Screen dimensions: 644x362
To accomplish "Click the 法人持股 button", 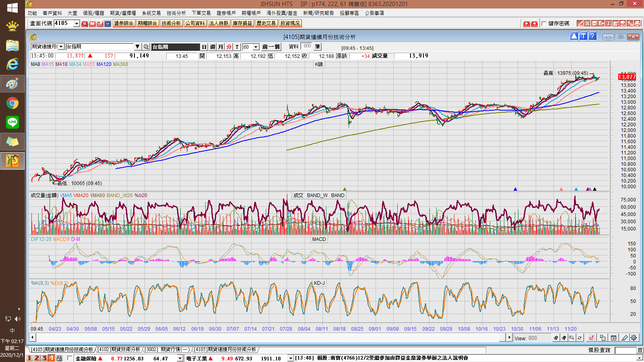I will pos(219,23).
